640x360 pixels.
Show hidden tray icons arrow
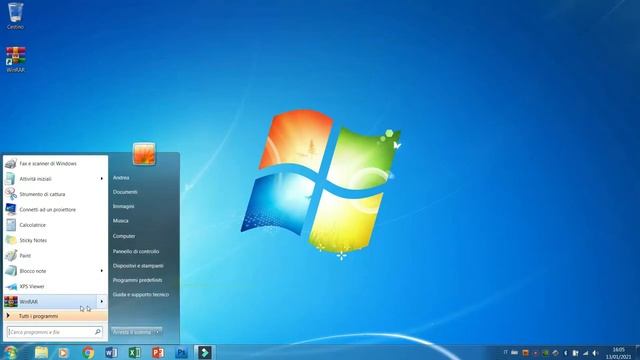point(565,353)
